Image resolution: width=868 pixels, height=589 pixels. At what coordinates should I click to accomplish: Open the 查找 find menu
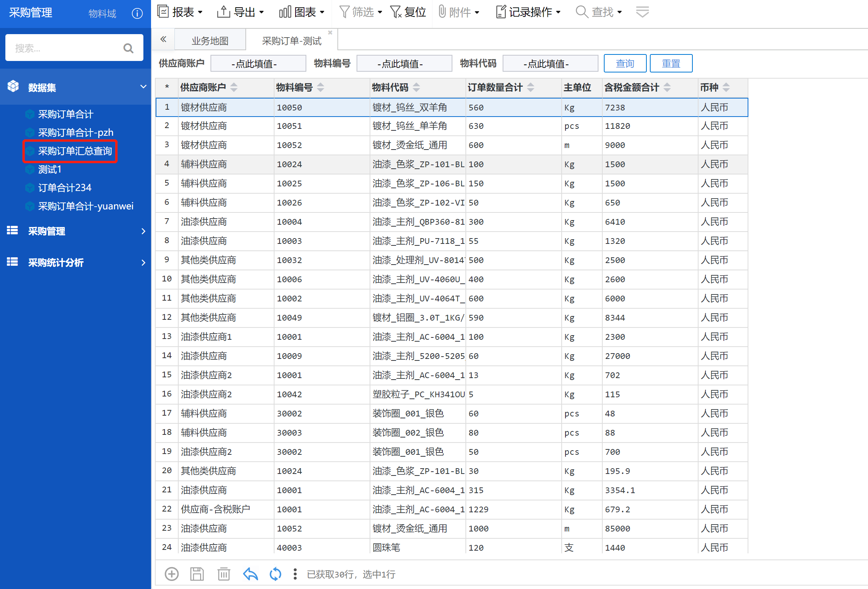pos(599,12)
